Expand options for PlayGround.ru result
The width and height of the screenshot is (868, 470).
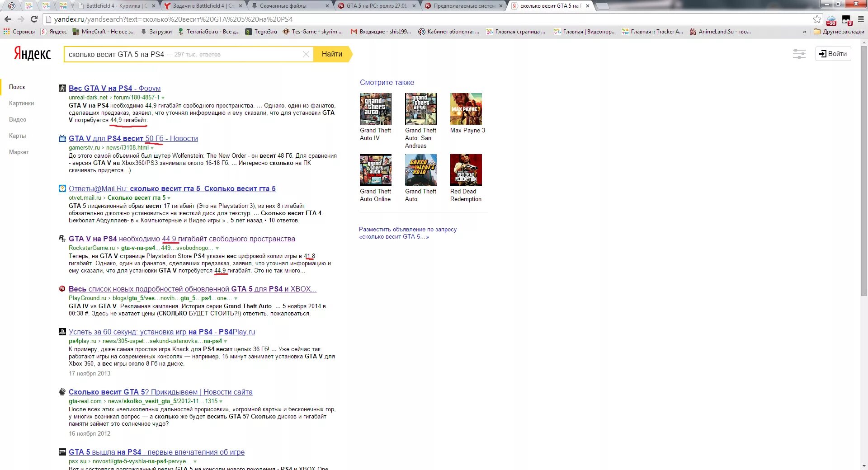236,298
